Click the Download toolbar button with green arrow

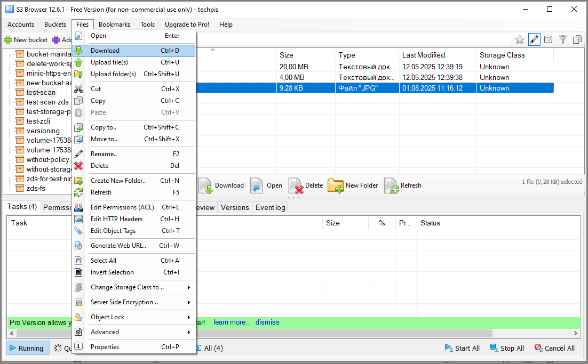pyautogui.click(x=221, y=185)
